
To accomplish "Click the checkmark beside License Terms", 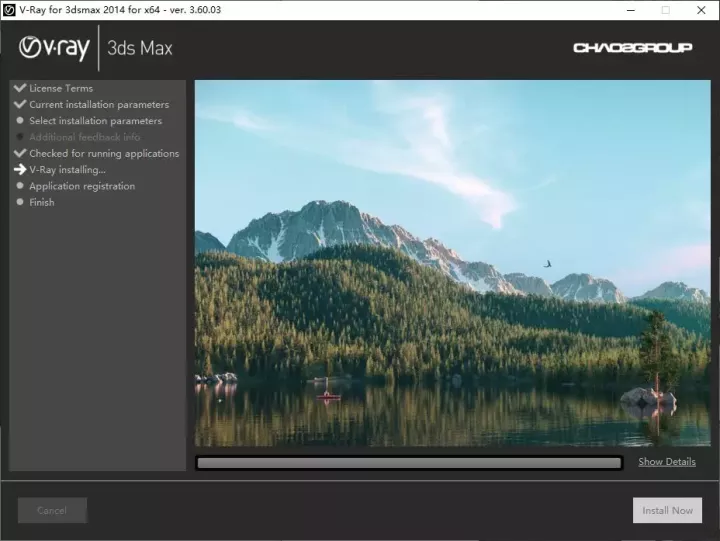I will pos(19,88).
